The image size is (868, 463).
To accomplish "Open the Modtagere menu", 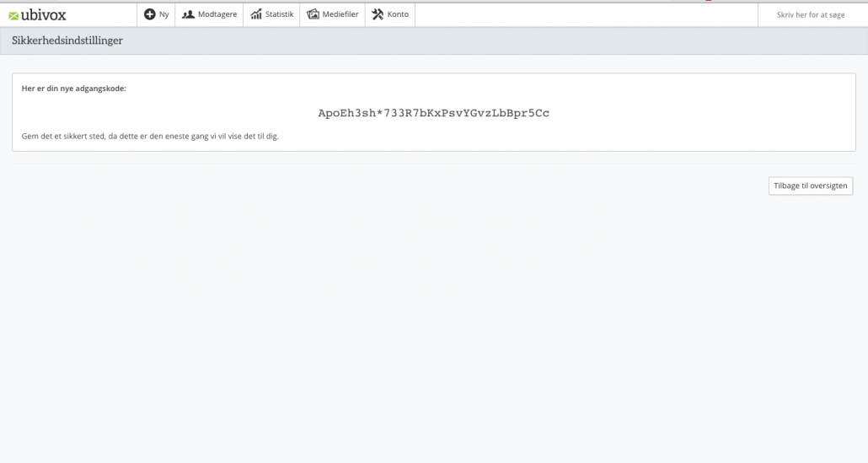I will pos(217,14).
